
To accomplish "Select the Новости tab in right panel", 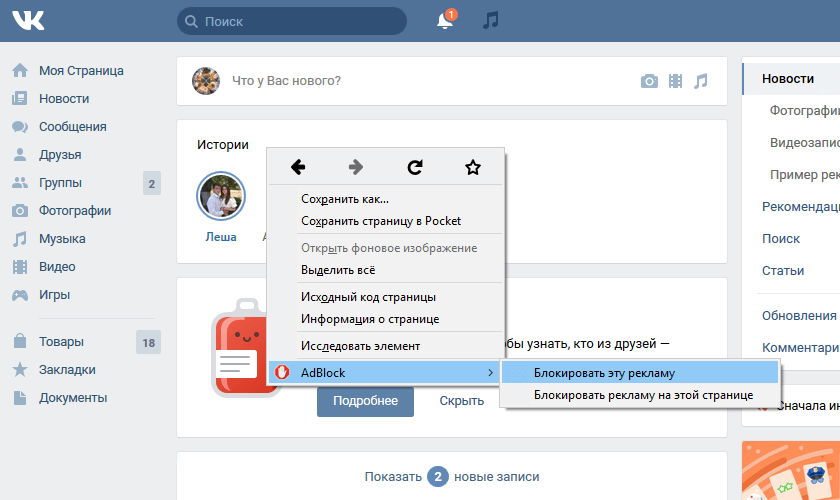I will tap(792, 79).
